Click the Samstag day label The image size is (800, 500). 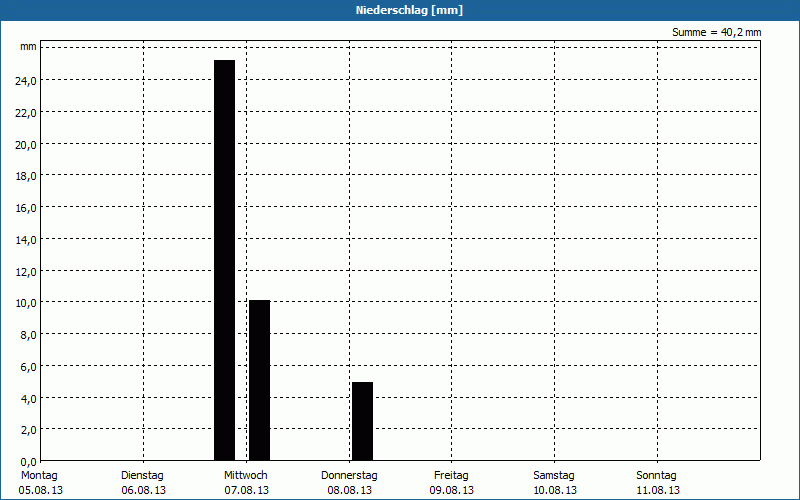pos(554,476)
